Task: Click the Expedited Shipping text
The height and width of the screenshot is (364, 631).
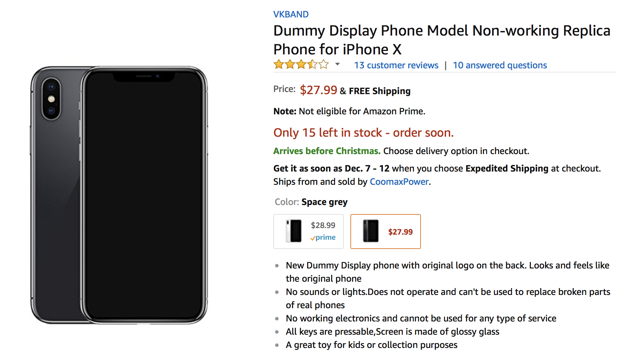Action: (x=506, y=168)
